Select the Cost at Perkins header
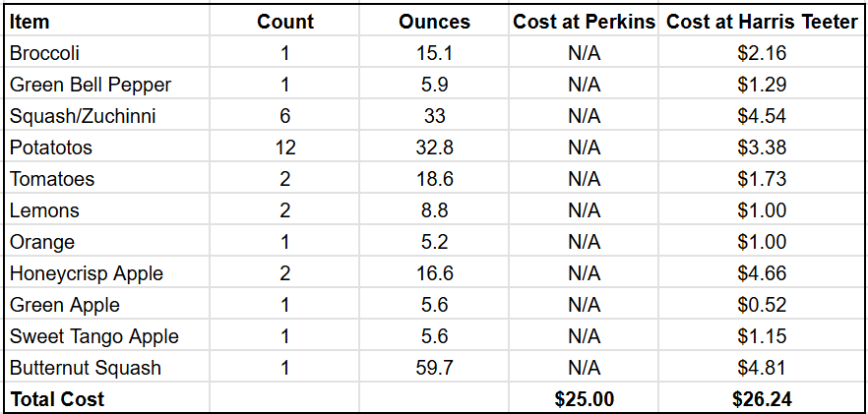The width and height of the screenshot is (868, 414). (584, 22)
